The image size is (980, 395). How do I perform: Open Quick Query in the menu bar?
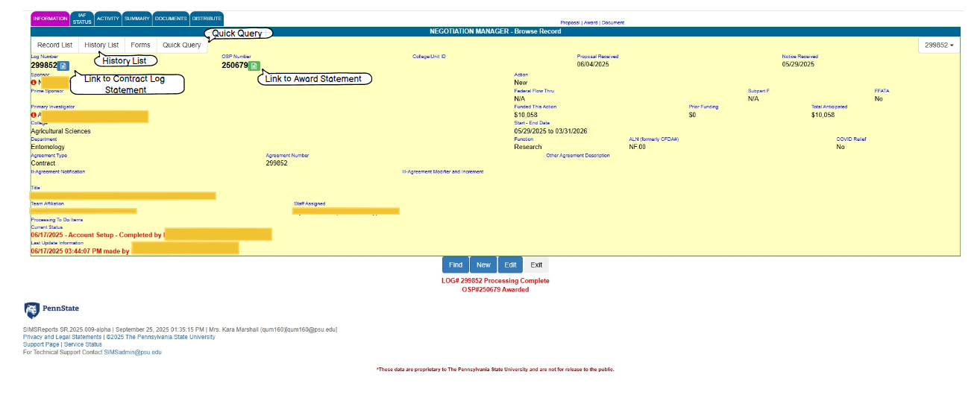pyautogui.click(x=181, y=45)
